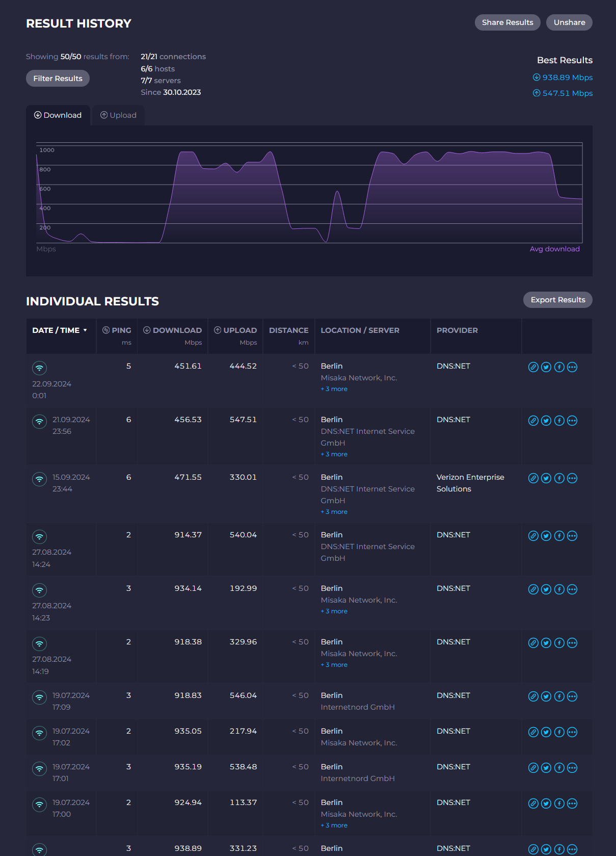Share 21.09.2024 result on Twitter

[546, 421]
